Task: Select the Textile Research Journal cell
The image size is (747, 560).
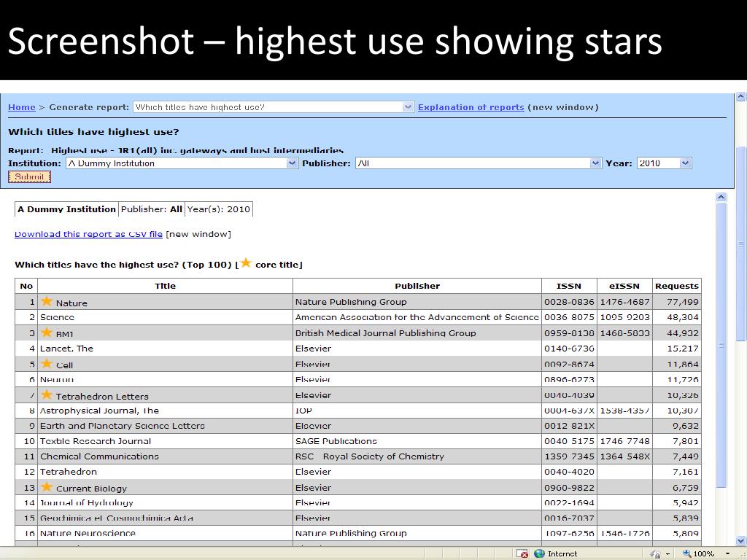Action: tap(166, 441)
